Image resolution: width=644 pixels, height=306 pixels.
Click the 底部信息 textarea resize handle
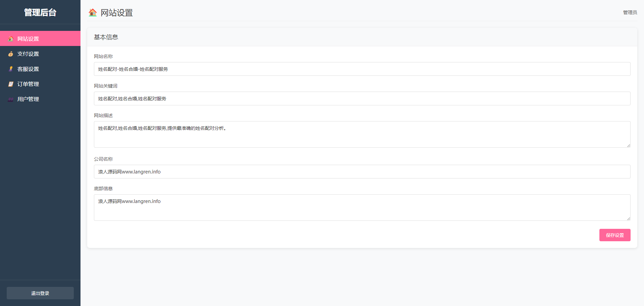[x=628, y=218]
